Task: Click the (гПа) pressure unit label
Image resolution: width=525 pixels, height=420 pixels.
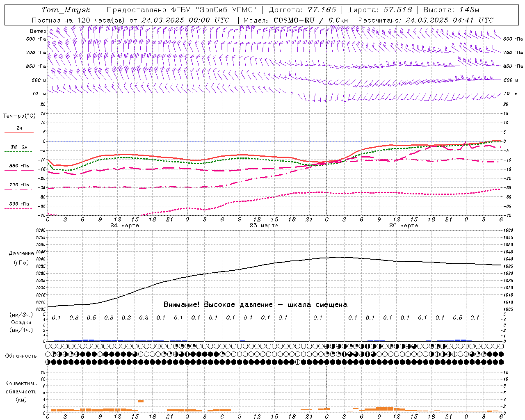Action: point(21,263)
